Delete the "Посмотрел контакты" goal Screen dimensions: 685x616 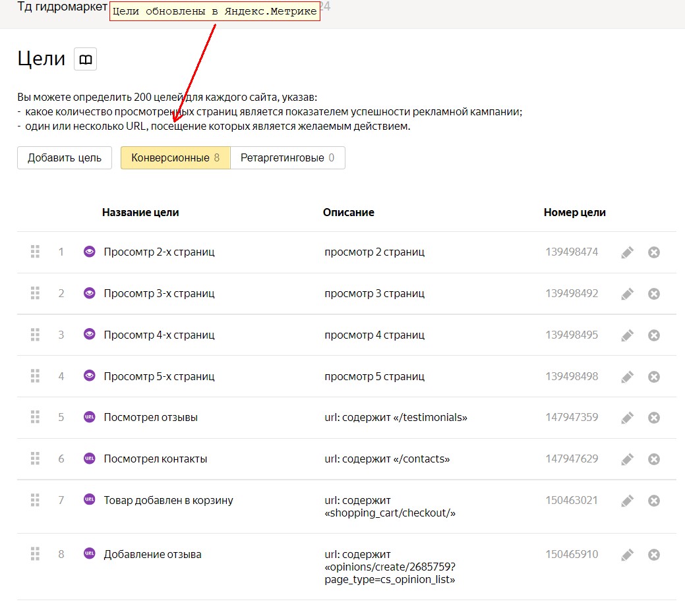[x=654, y=459]
